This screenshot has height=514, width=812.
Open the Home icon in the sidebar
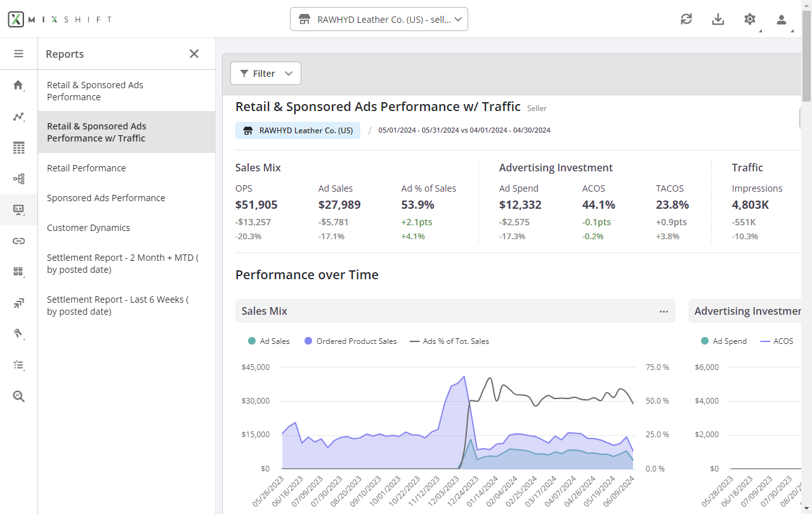pyautogui.click(x=18, y=85)
